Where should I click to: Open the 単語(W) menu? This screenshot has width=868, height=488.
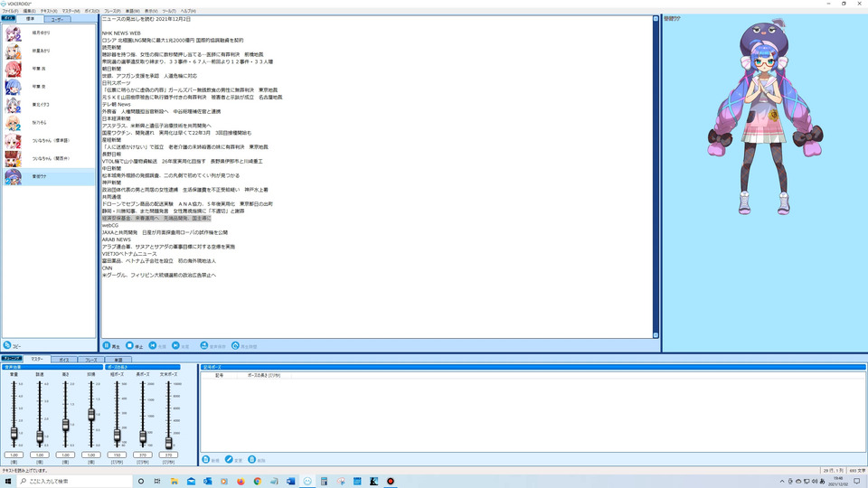133,11
